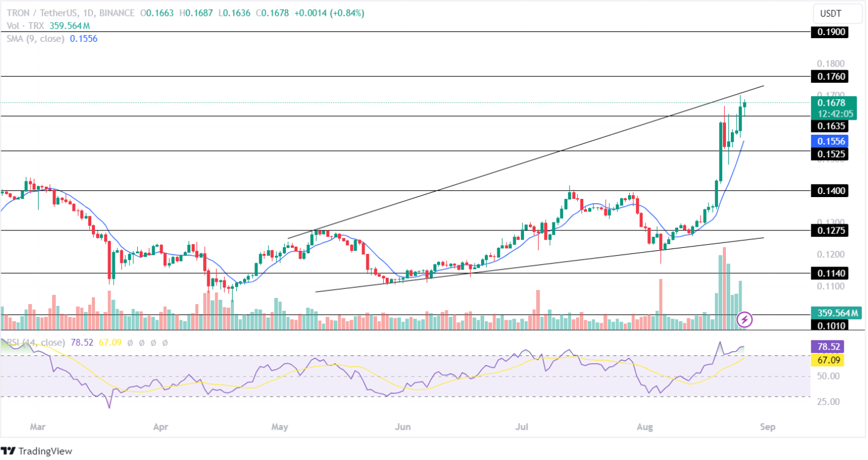Click the TradingView logo at bottom left
The image size is (868, 460).
click(x=37, y=451)
